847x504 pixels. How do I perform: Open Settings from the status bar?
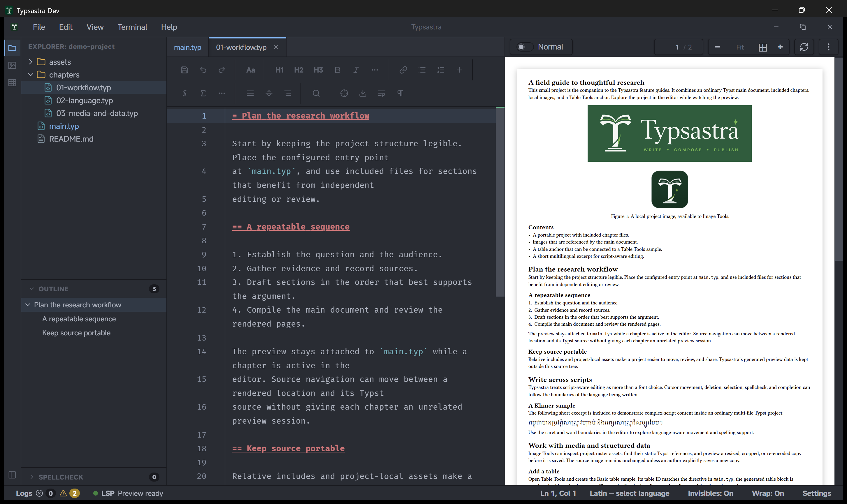pos(816,493)
